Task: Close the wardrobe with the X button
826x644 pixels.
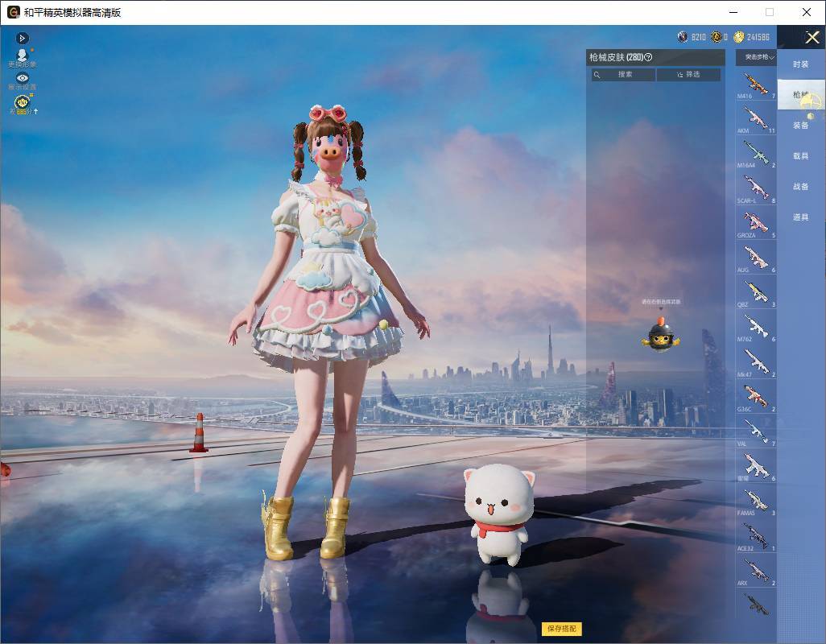Action: (x=812, y=37)
